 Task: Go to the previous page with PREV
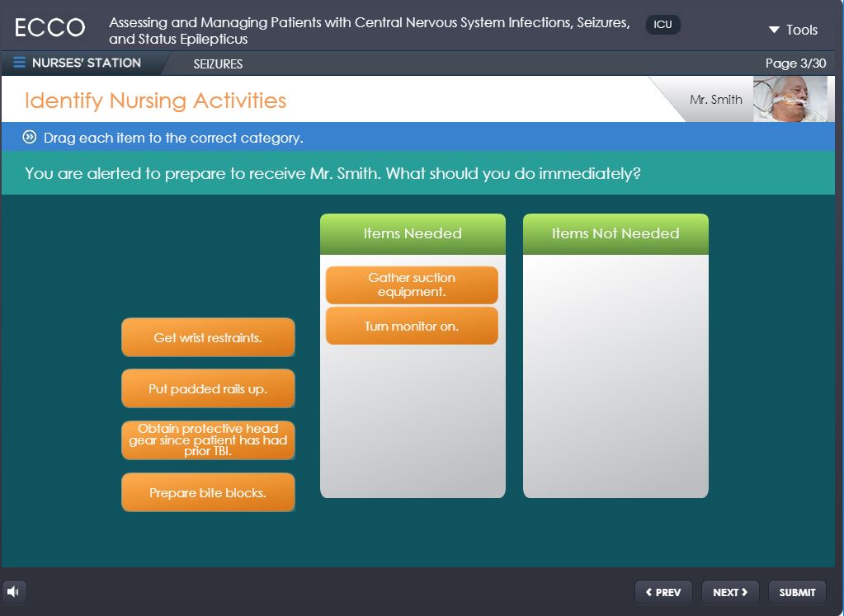click(663, 592)
